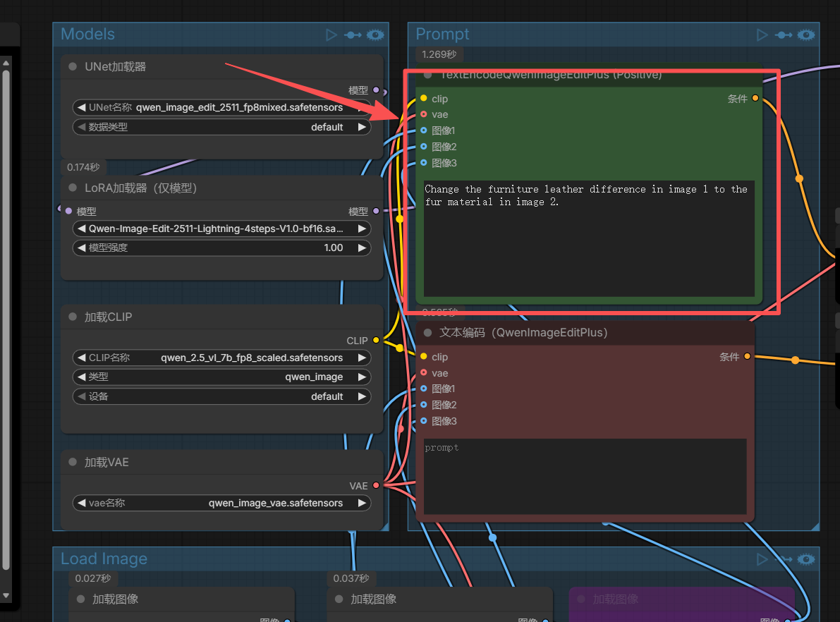Run the Prompt group play icon

click(761, 35)
